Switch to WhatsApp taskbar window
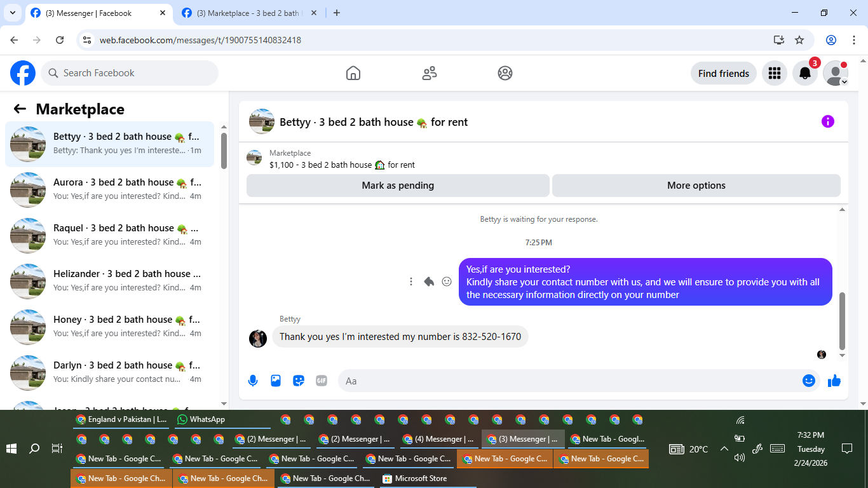868x488 pixels. [x=222, y=419]
